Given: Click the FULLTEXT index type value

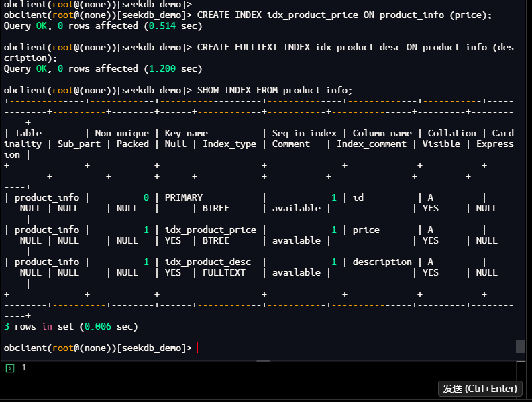Looking at the screenshot, I should (x=223, y=272).
